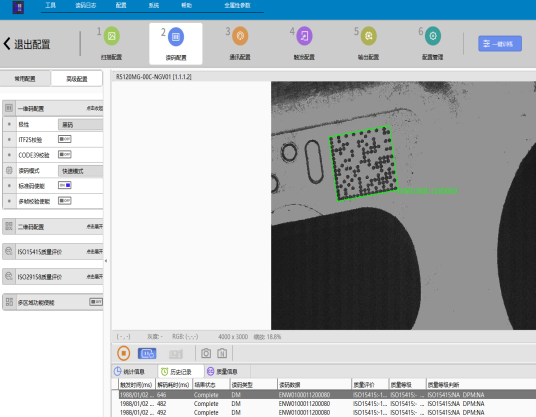Open step 4 purple trigger configuration icon
This screenshot has width=536, height=417.
304,36
